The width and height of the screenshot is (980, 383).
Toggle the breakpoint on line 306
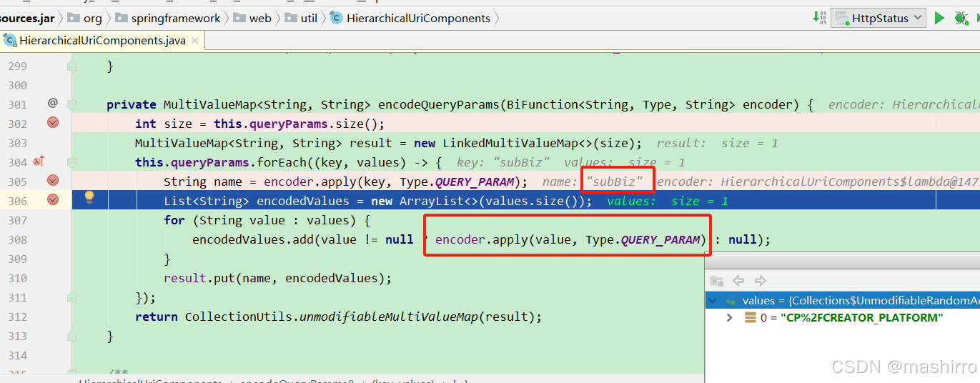click(x=53, y=200)
